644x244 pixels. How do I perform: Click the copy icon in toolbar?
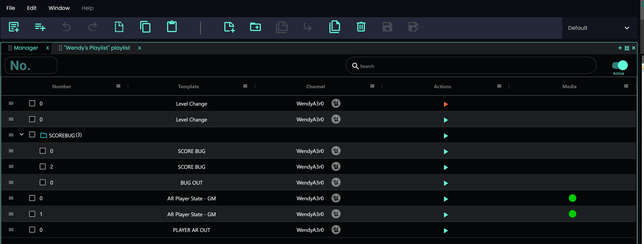(145, 27)
